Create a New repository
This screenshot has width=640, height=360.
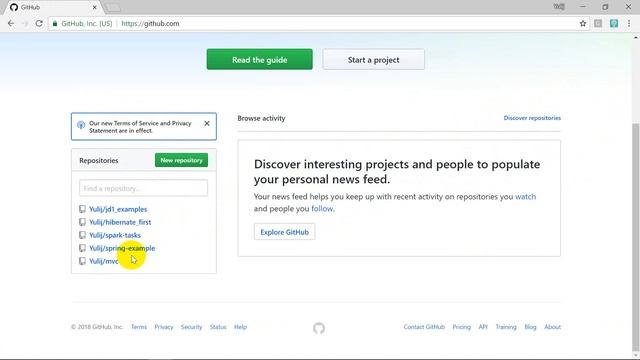[181, 160]
